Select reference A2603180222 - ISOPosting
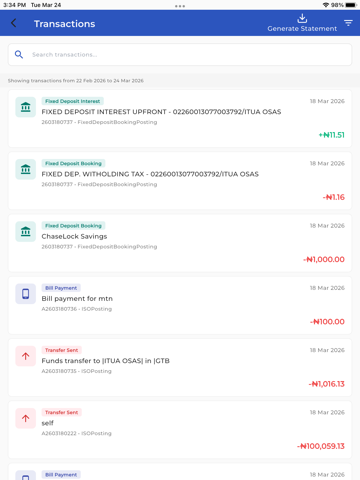The image size is (360, 480). 77,433
